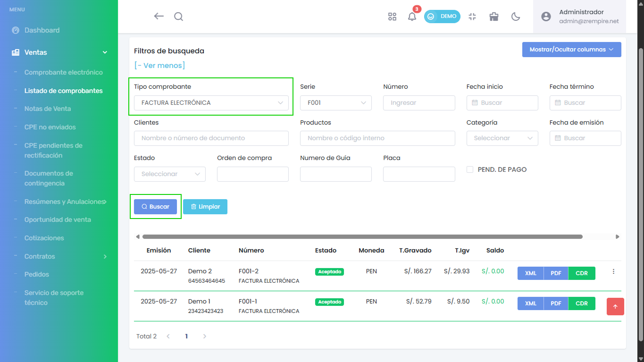Click the Orden de compra field
This screenshot has height=362, width=644.
tap(253, 174)
